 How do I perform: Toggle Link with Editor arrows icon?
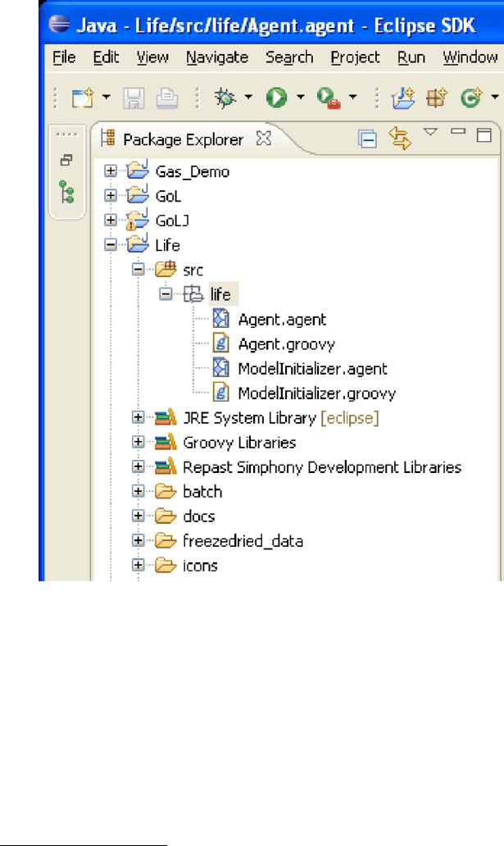(400, 138)
